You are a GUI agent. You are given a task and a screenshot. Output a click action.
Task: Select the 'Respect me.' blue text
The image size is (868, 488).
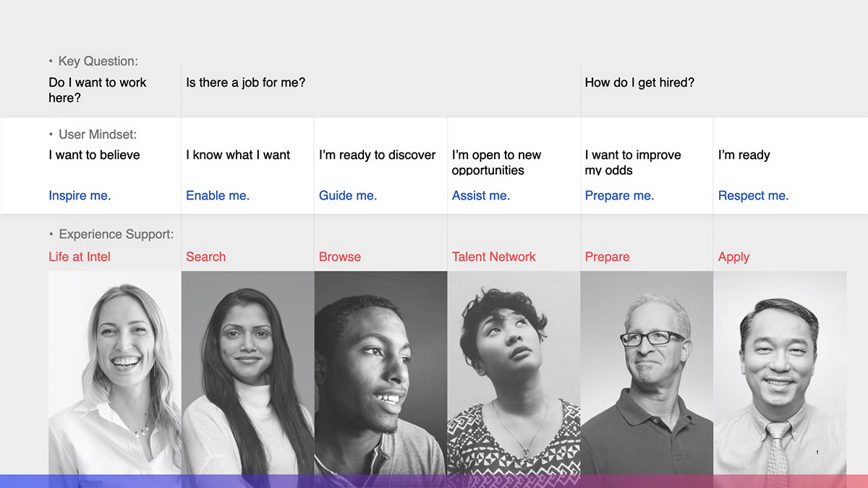click(753, 195)
